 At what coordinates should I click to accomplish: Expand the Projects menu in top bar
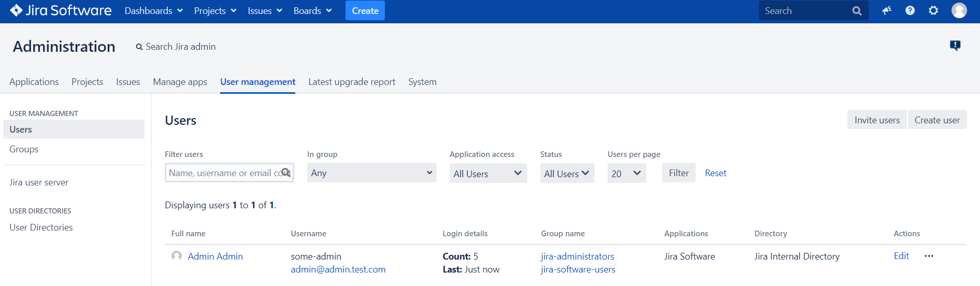[215, 11]
